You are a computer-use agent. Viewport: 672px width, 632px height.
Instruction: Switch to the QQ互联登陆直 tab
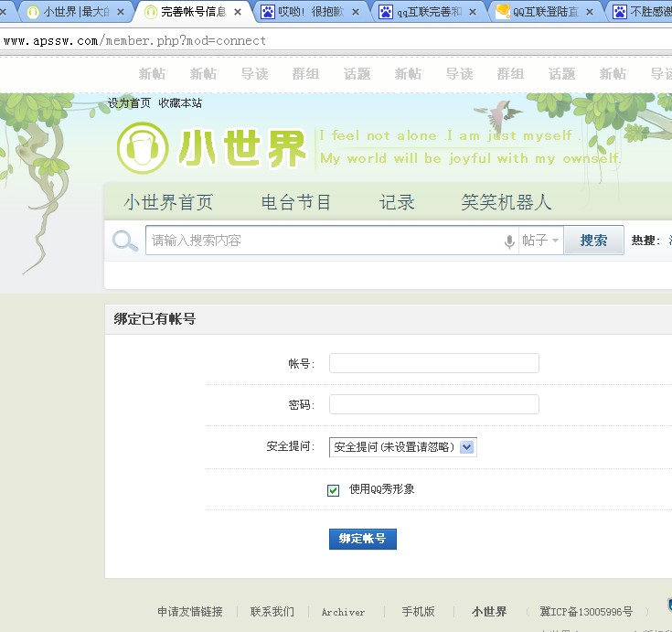tap(545, 12)
